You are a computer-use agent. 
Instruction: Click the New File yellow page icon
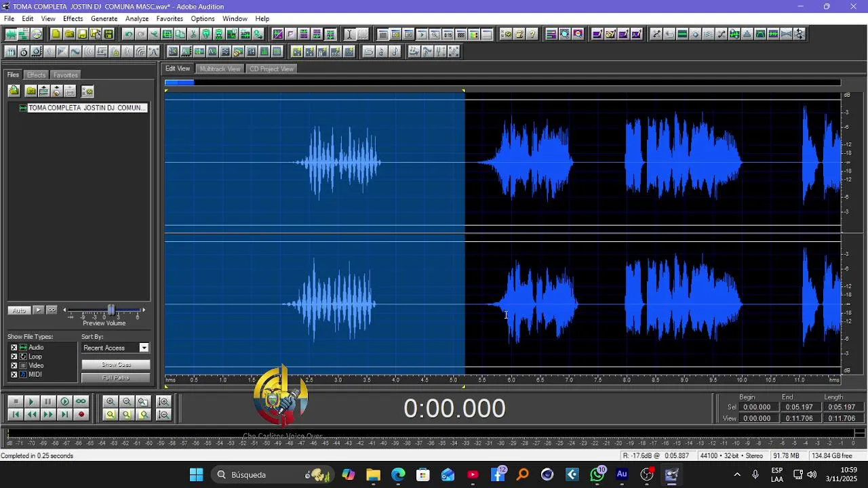(56, 34)
